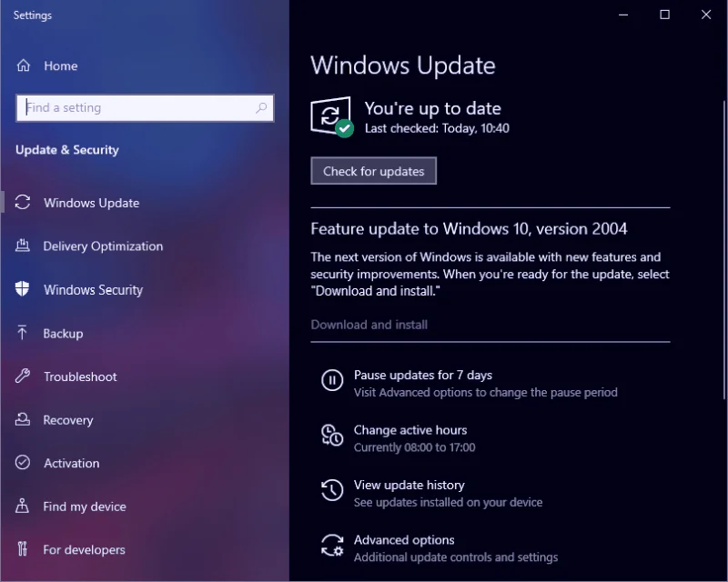Click the pause circle icon next to Pause updates
This screenshot has width=728, height=582.
331,381
